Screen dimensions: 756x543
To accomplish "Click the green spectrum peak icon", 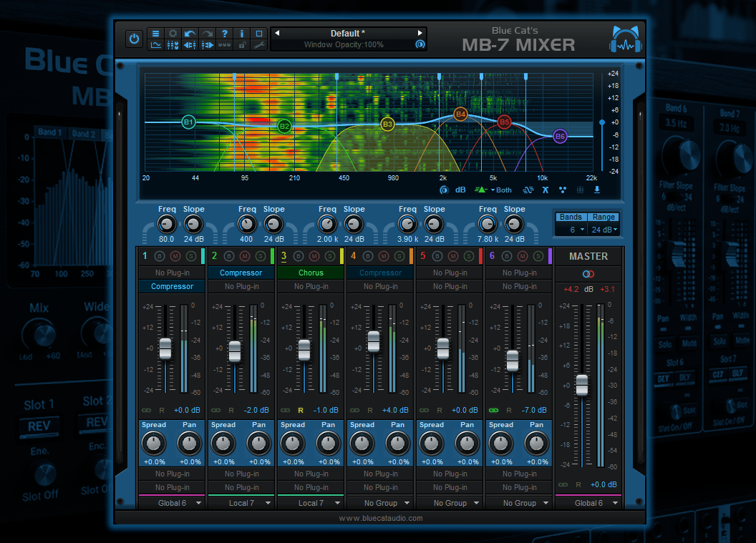I will click(x=480, y=190).
